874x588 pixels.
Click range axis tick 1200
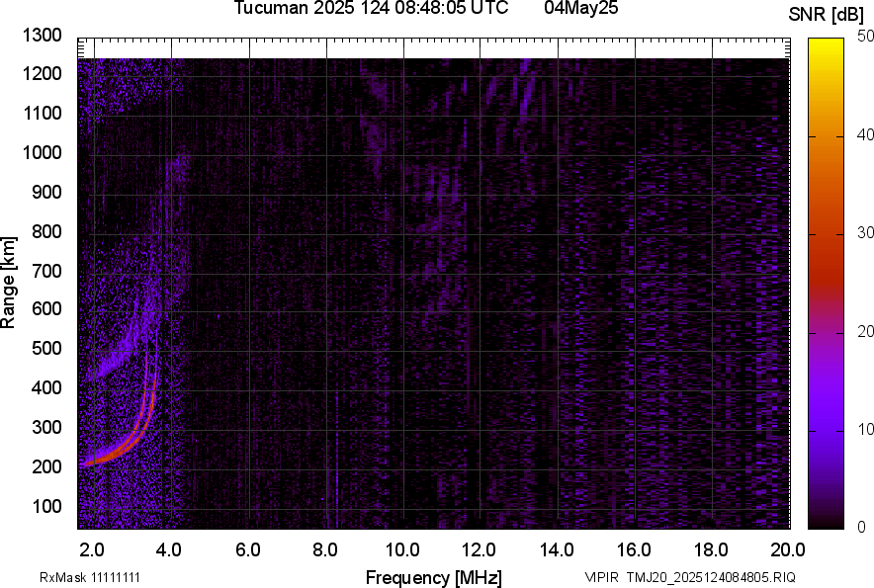pos(42,73)
